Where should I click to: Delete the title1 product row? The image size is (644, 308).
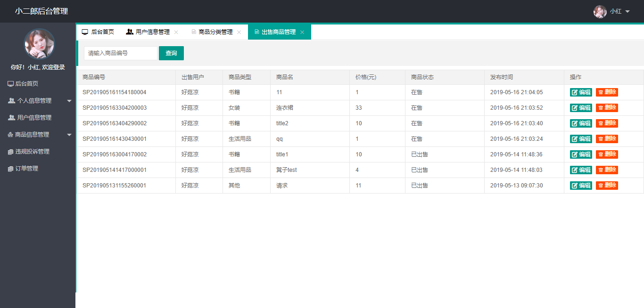click(607, 154)
